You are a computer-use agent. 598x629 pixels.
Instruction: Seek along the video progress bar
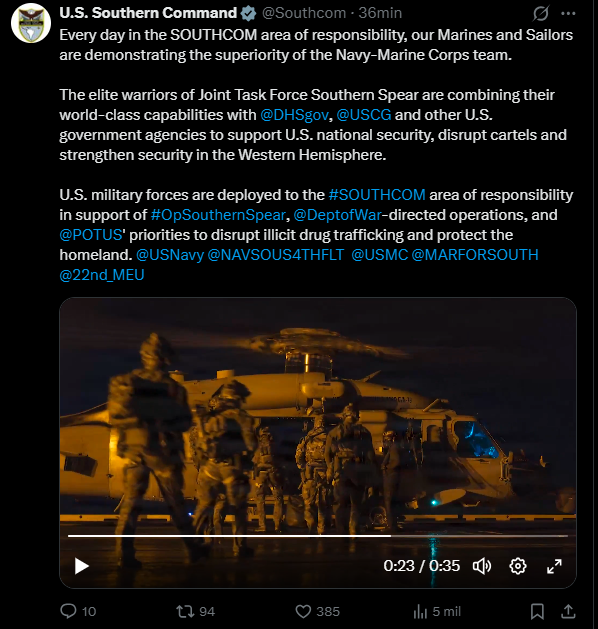318,536
